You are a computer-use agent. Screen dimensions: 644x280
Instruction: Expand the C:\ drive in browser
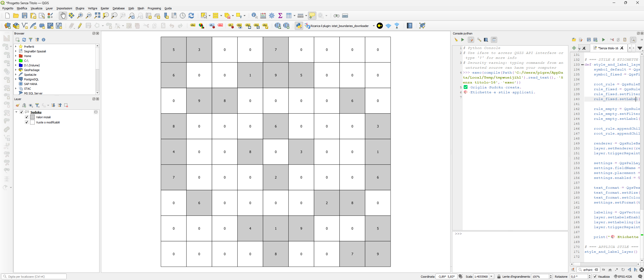click(16, 60)
